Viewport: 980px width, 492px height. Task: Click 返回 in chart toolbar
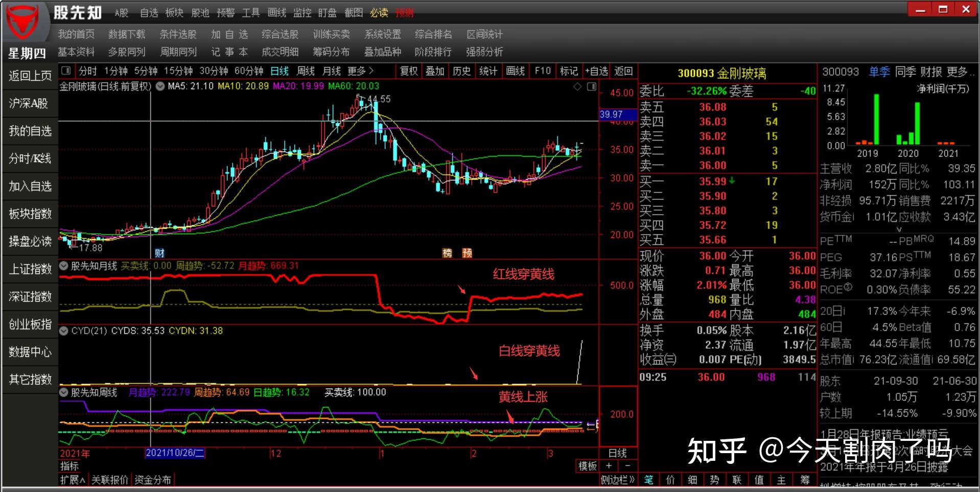tap(624, 71)
